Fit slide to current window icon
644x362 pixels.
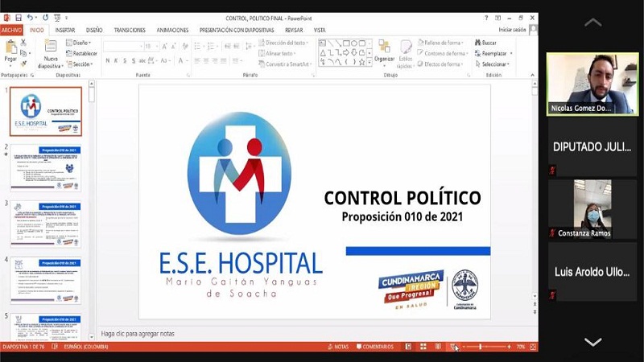533,347
